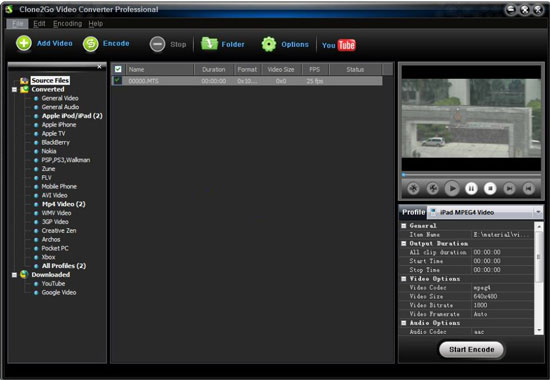Click the Name column header

coord(160,69)
